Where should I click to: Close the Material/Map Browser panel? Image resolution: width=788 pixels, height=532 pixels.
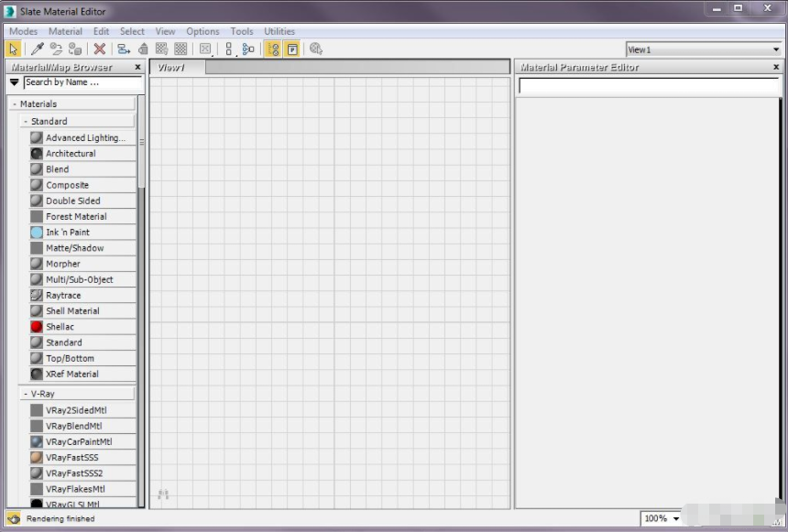tap(137, 67)
